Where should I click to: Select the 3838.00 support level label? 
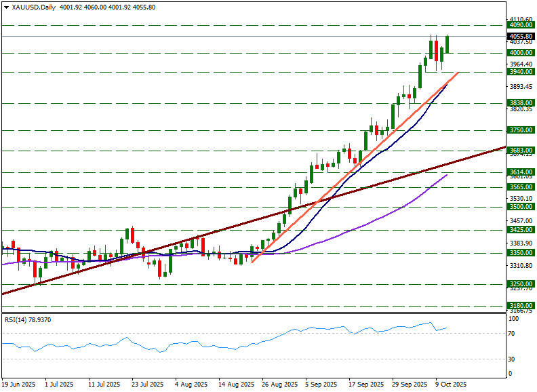pyautogui.click(x=520, y=103)
